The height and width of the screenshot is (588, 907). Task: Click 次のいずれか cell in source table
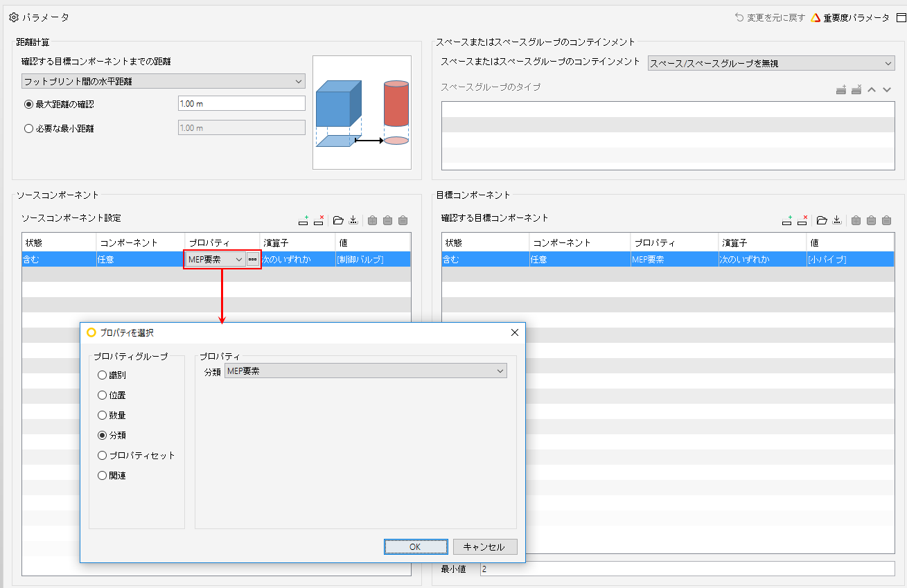point(298,259)
